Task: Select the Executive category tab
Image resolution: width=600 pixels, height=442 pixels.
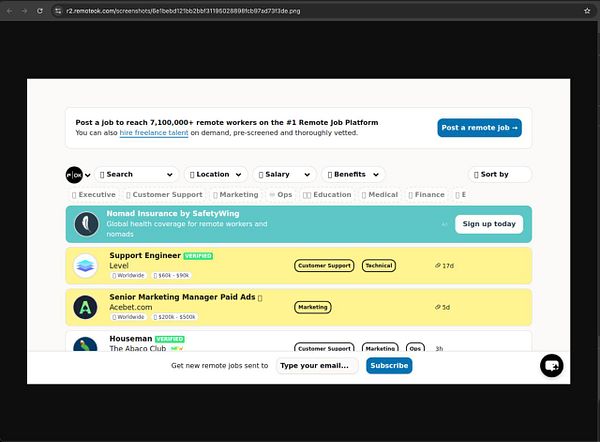Action: click(x=94, y=195)
